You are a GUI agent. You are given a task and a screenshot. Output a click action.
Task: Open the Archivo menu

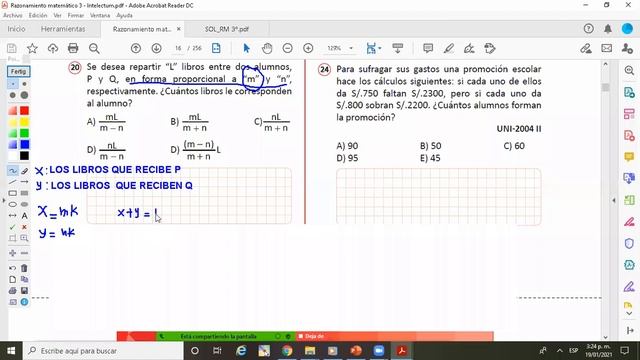13,15
